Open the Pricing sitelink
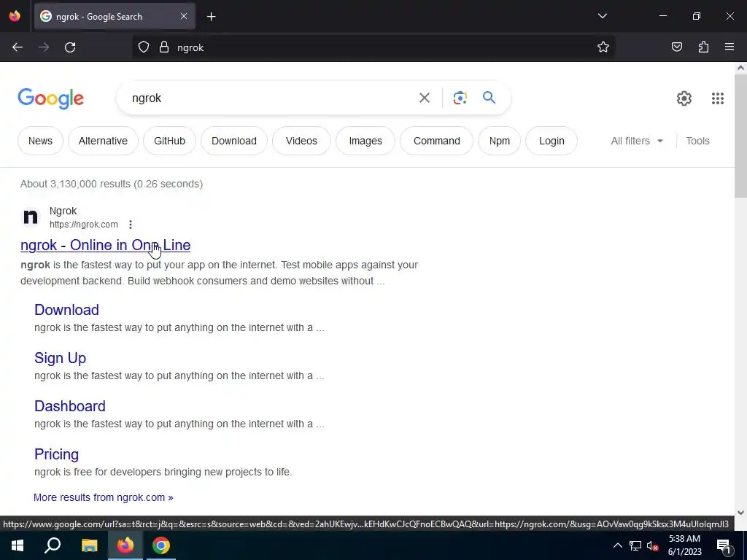Viewport: 747px width, 560px height. (56, 454)
